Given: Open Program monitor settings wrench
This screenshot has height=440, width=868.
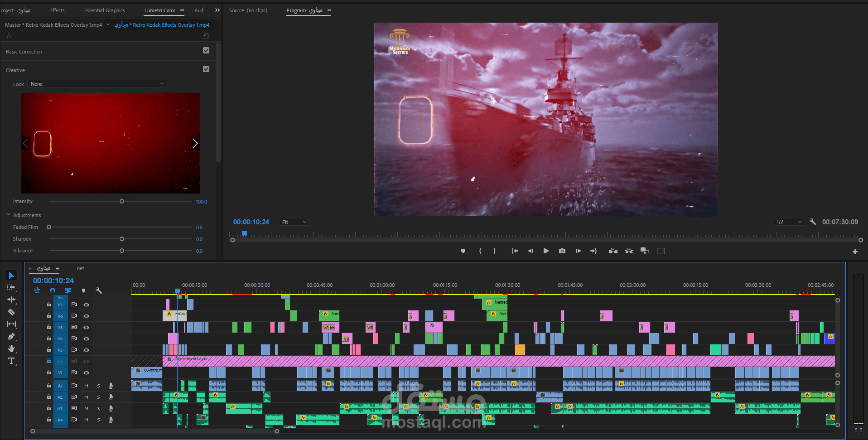Looking at the screenshot, I should (813, 222).
